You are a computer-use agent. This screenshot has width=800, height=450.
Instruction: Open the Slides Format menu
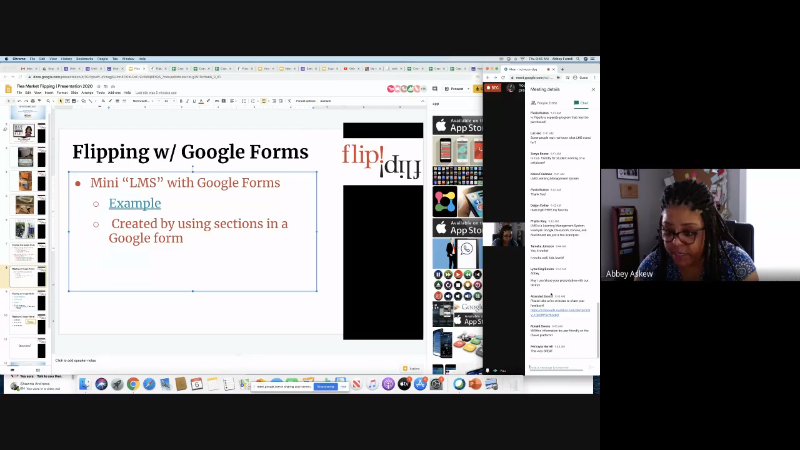[62, 93]
